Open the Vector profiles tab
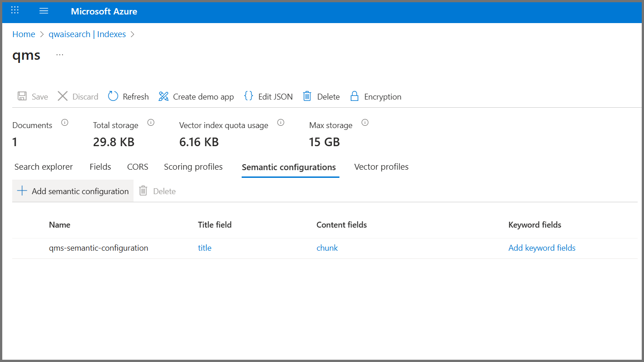The image size is (644, 362). [x=381, y=167]
